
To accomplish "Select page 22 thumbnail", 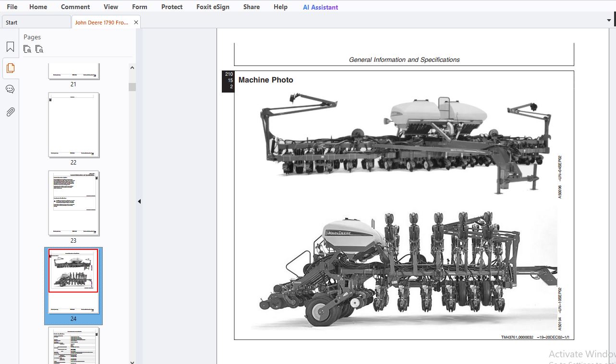I will [x=73, y=125].
